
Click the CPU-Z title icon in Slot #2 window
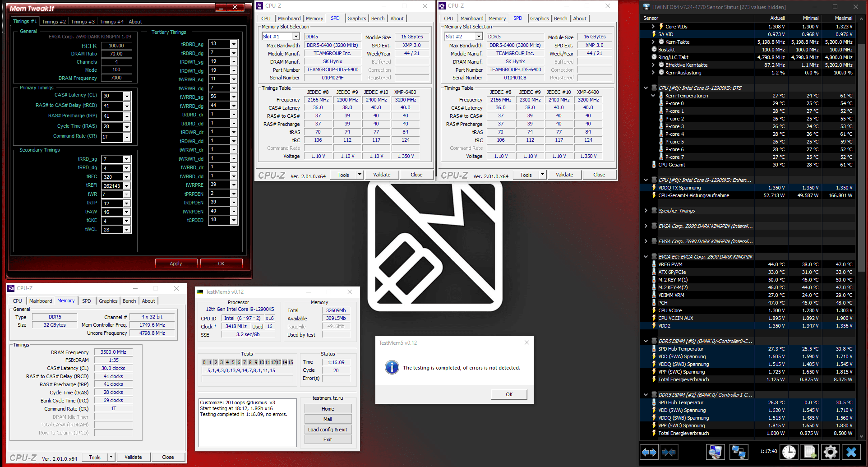442,6
